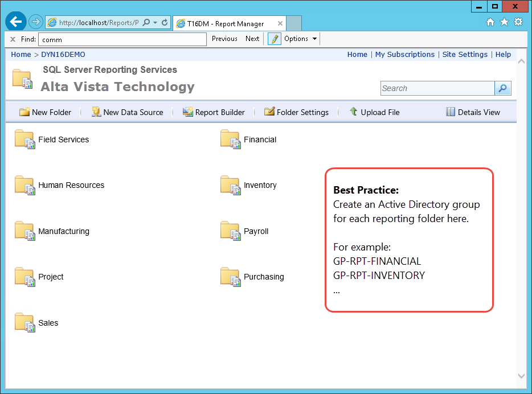Image resolution: width=532 pixels, height=394 pixels.
Task: Click the large folder icon beside Alta Vista Technology
Action: point(22,79)
